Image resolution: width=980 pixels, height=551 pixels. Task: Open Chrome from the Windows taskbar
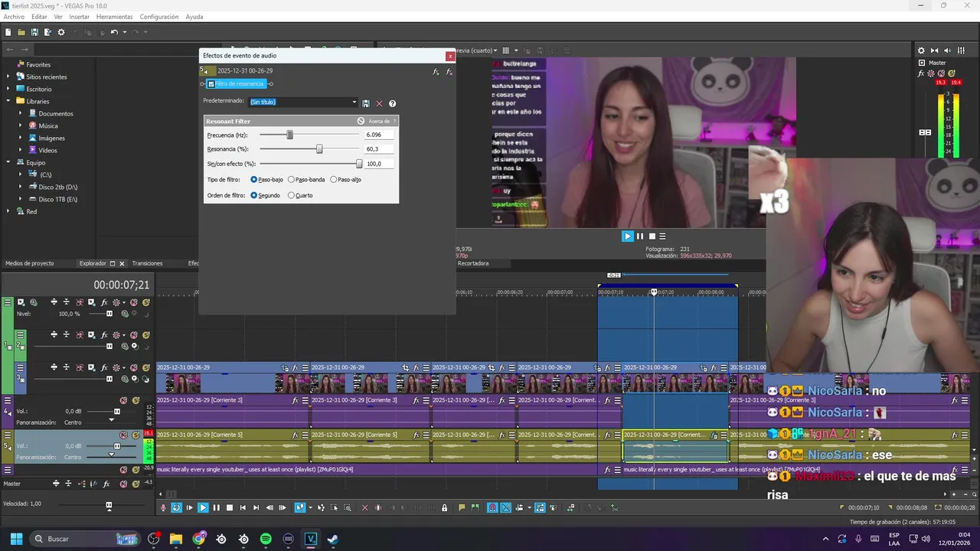[199, 539]
